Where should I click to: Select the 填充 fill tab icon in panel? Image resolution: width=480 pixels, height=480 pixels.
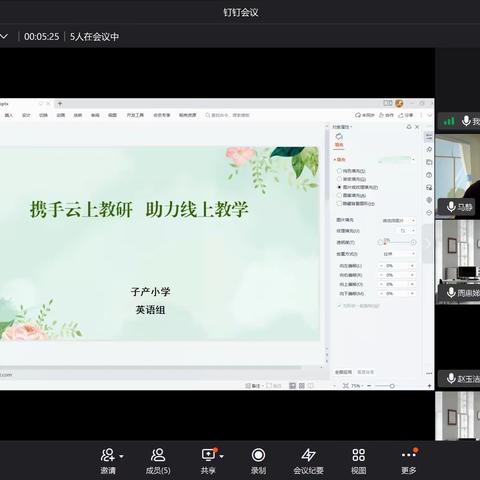339,140
